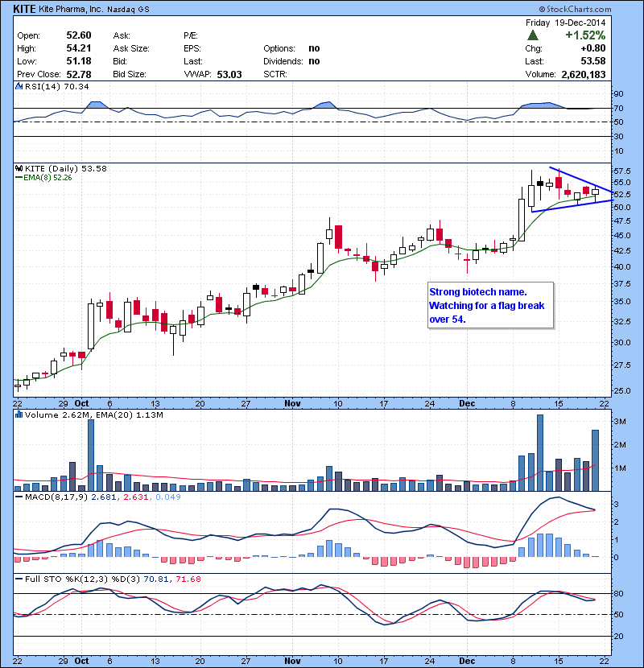Click the Last price 53.58 in the header
This screenshot has height=668, width=644.
592,61
